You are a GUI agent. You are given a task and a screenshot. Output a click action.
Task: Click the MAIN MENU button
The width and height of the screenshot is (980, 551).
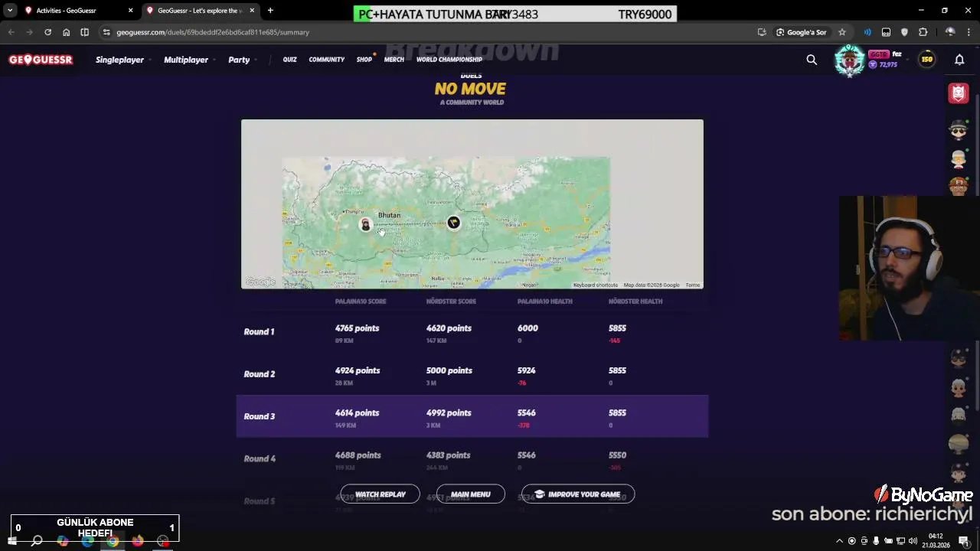471,494
